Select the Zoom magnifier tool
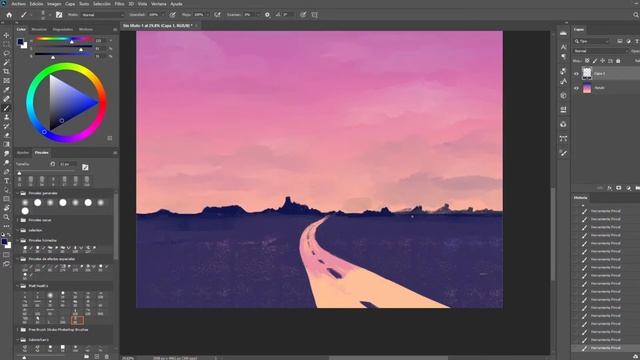This screenshot has width=640, height=360. pos(7,217)
